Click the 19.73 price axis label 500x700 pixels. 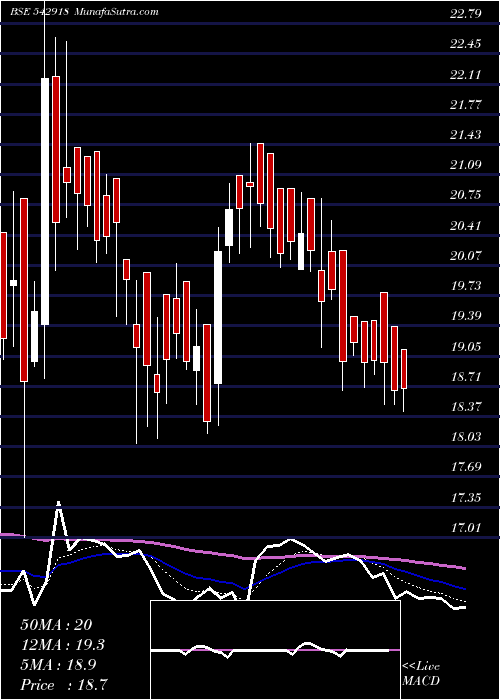tap(466, 286)
